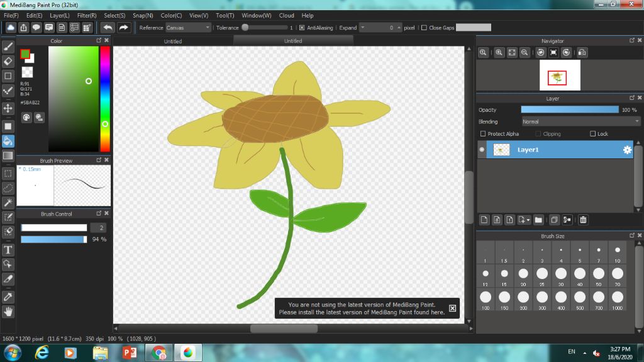Enable the Lock checkbox

coord(592,134)
